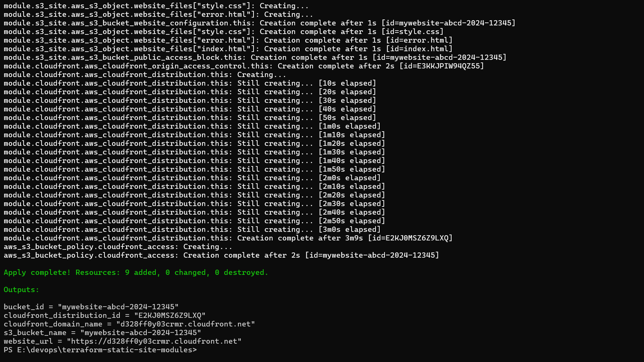
Task: Click the "[1m30s elapsed]" timestamp
Action: [352, 152]
